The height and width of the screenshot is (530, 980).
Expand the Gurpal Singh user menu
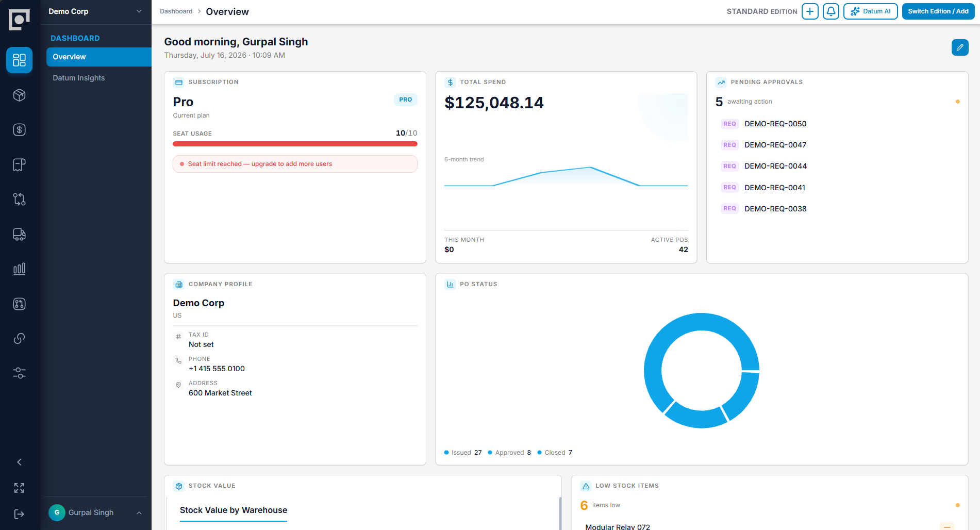95,512
